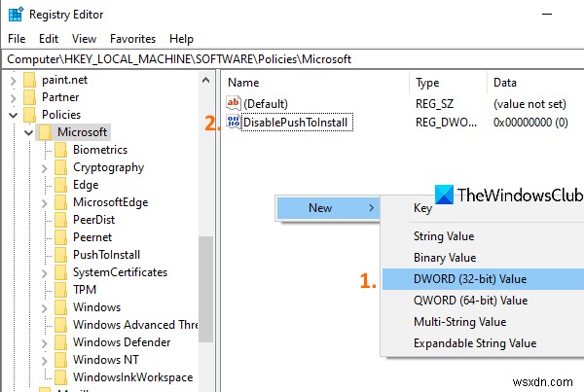Click the PushToInstall folder icon
The image size is (584, 392).
(x=60, y=255)
